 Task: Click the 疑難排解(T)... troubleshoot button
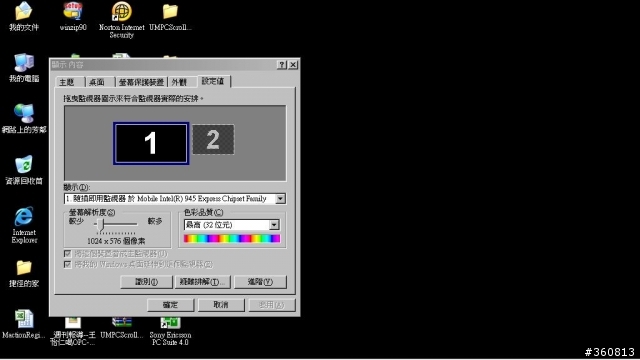click(203, 282)
